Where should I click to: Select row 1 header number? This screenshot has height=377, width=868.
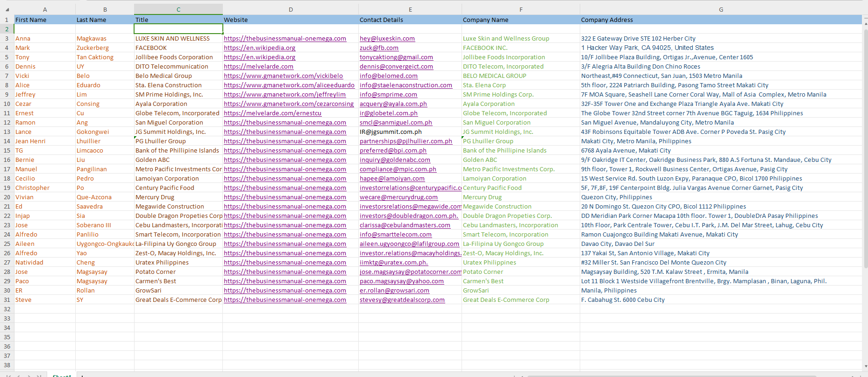7,20
